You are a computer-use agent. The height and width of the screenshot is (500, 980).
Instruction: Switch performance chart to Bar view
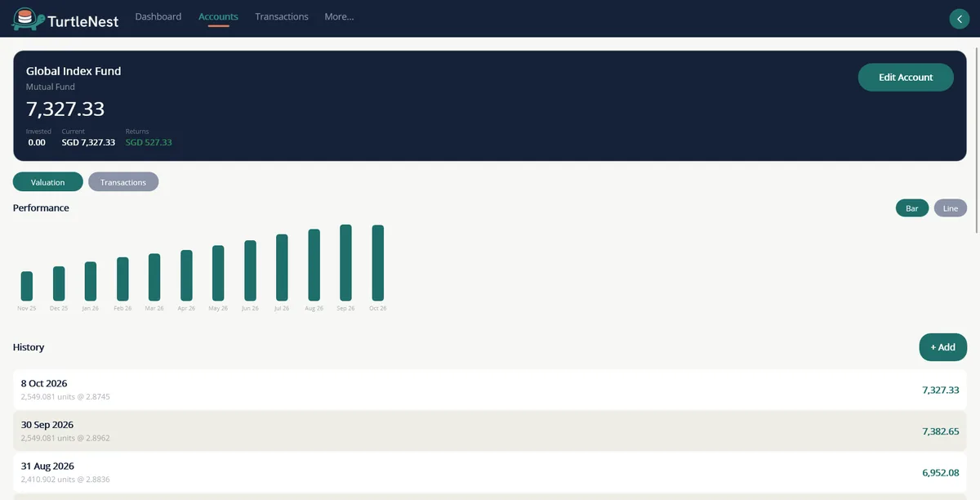[x=912, y=208]
